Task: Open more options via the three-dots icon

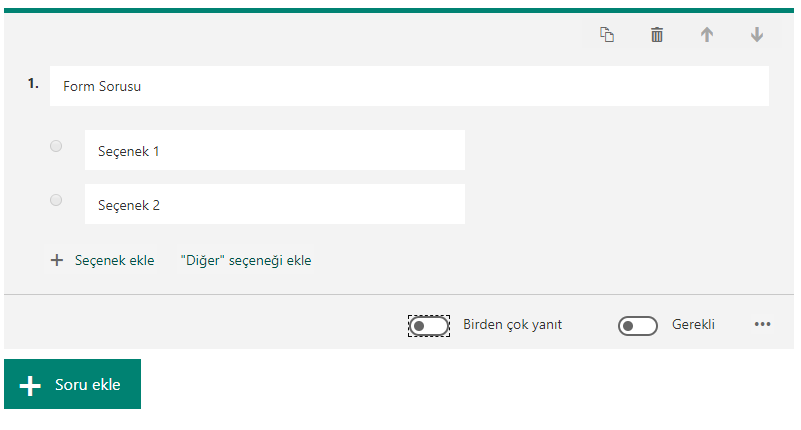Action: coord(762,324)
